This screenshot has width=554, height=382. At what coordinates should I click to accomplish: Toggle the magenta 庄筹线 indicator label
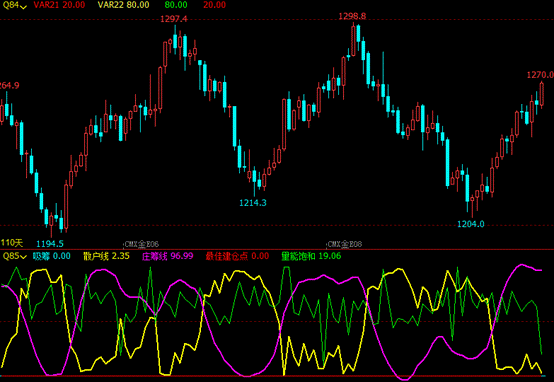(167, 256)
